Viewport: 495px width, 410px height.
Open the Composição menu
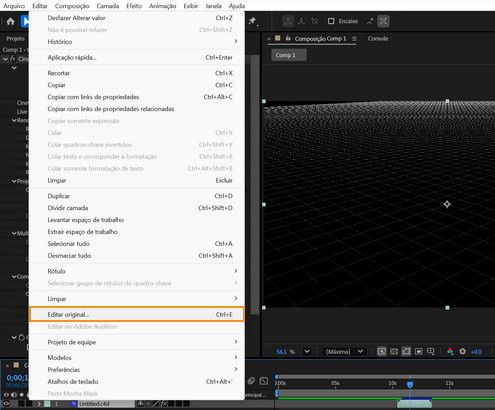72,6
